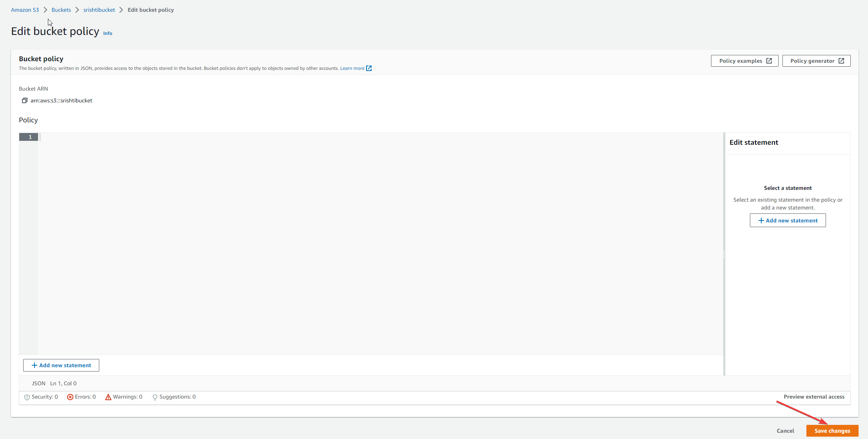Click Add new statement in Edit statement panel
Screen dimensions: 868x439
point(788,220)
